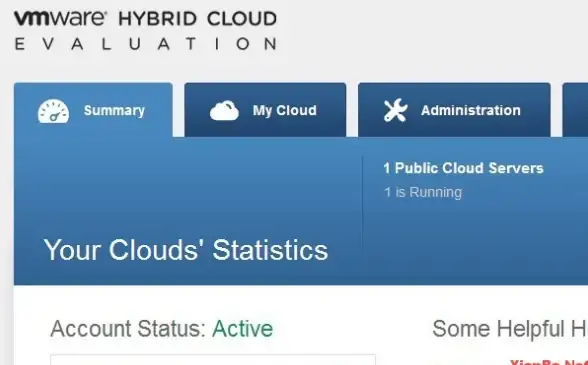Click the 'HYBRID CLOUD' header text
The width and height of the screenshot is (588, 365).
198,19
